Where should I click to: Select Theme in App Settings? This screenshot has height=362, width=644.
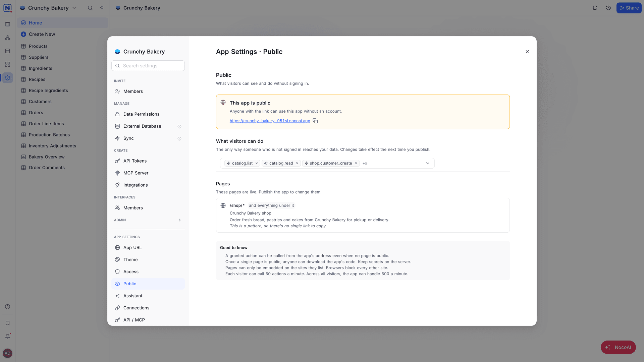click(x=148, y=260)
